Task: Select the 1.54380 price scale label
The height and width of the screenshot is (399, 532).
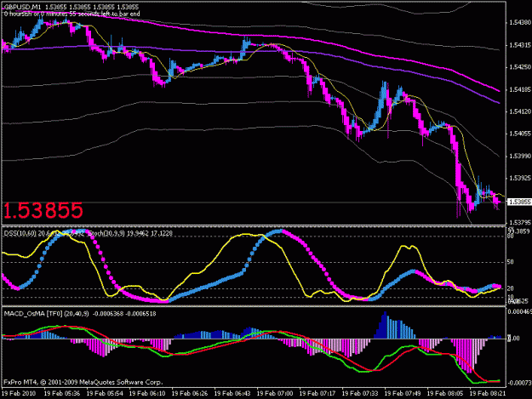Action: point(519,22)
